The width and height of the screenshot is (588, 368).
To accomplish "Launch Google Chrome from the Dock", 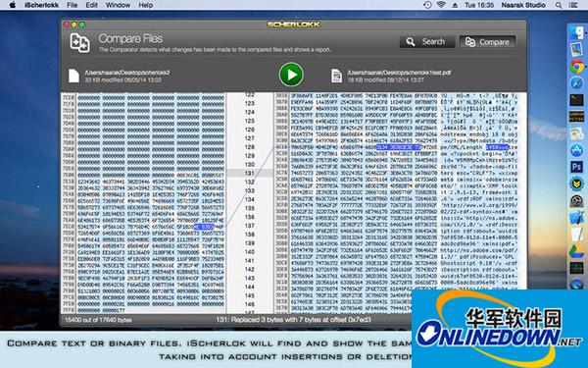I will (576, 67).
